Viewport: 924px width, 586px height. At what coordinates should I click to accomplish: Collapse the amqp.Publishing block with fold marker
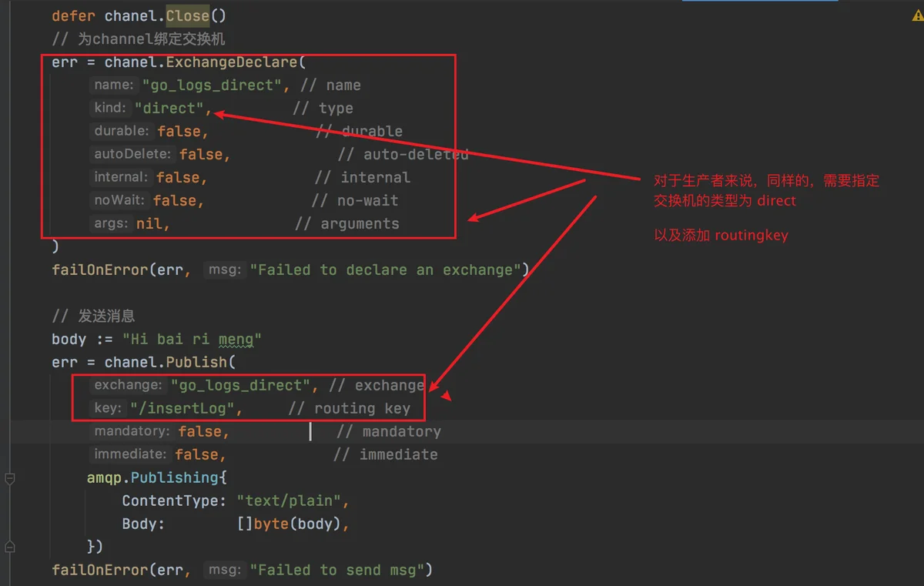pyautogui.click(x=9, y=478)
